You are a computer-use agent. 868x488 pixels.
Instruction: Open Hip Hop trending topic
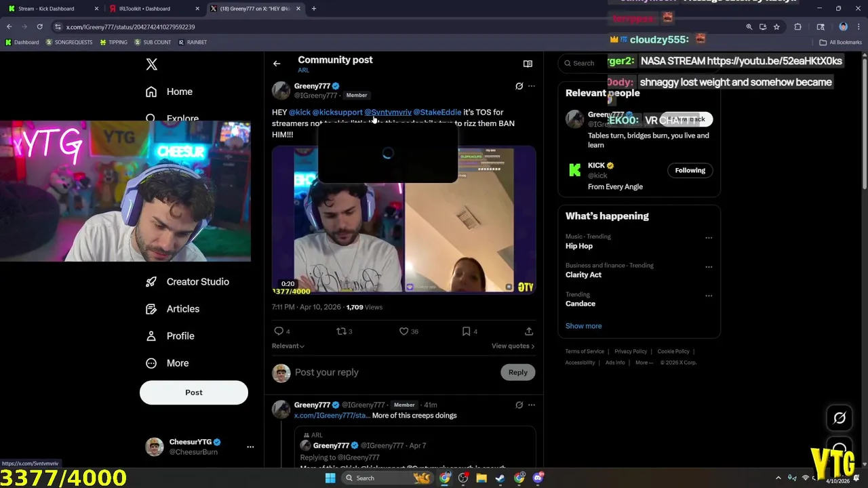click(579, 247)
